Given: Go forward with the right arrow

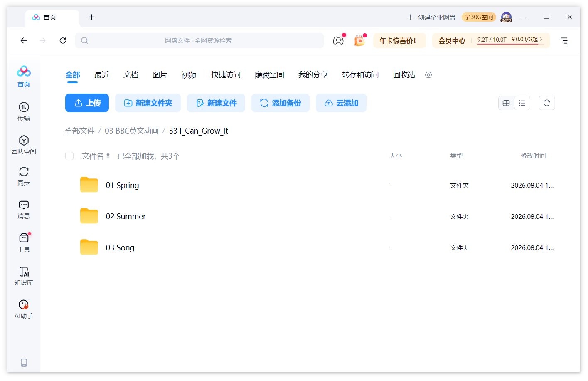Looking at the screenshot, I should (43, 40).
